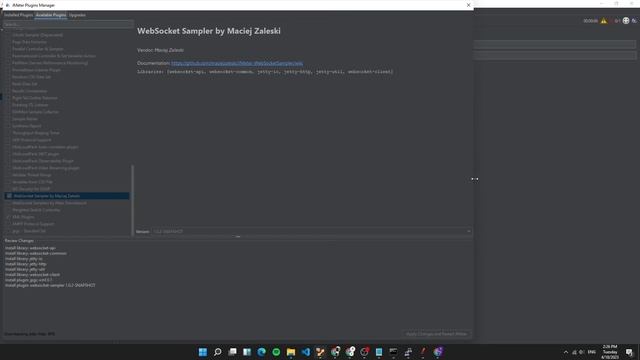640x360 pixels.
Task: Click Apply Changes and Restart JMeter
Action: [x=436, y=334]
